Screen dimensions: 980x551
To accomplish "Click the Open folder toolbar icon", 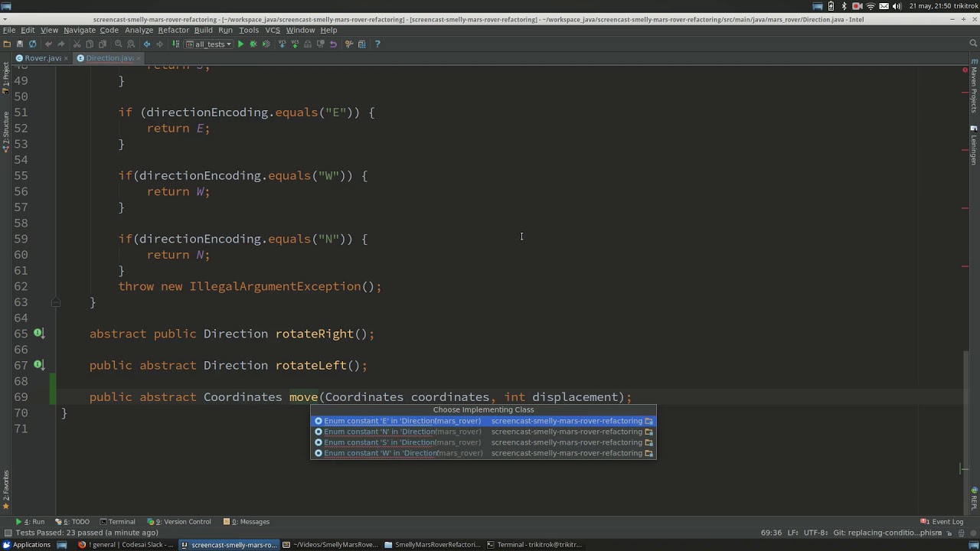I will click(x=7, y=44).
